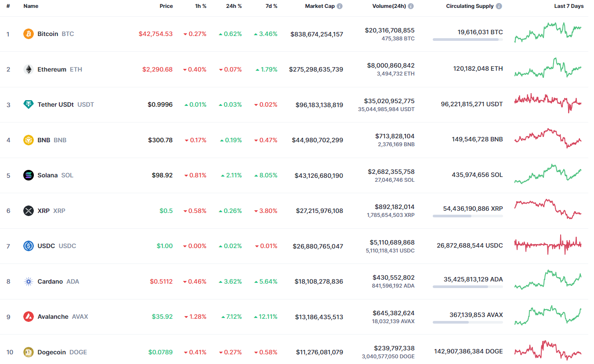Sort table by 7d % column
Image resolution: width=594 pixels, height=364 pixels.
271,6
